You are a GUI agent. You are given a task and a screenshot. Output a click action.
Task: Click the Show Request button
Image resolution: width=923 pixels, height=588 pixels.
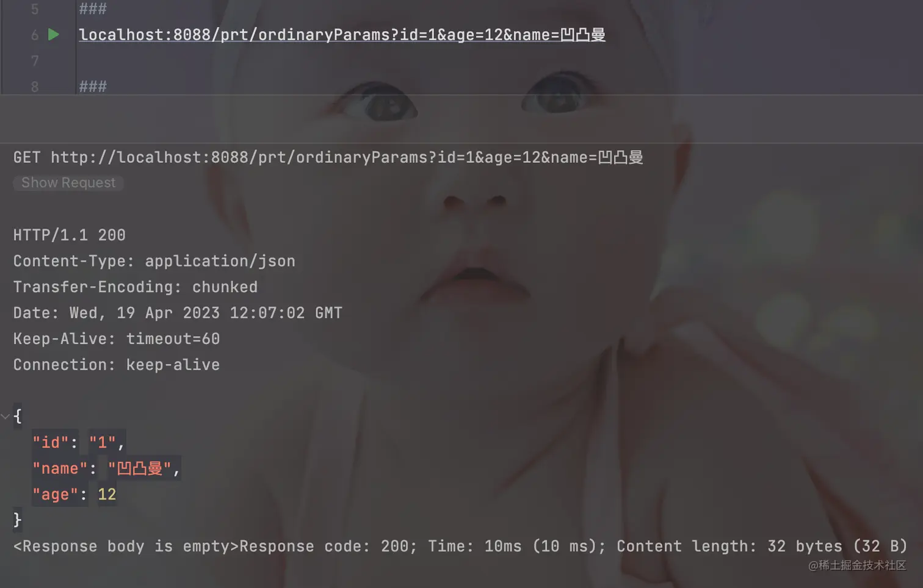tap(68, 183)
